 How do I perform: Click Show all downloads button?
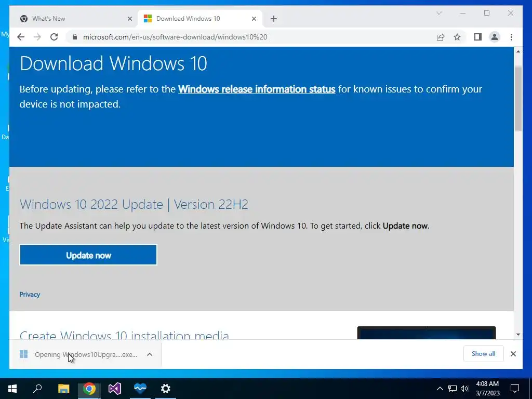point(484,353)
